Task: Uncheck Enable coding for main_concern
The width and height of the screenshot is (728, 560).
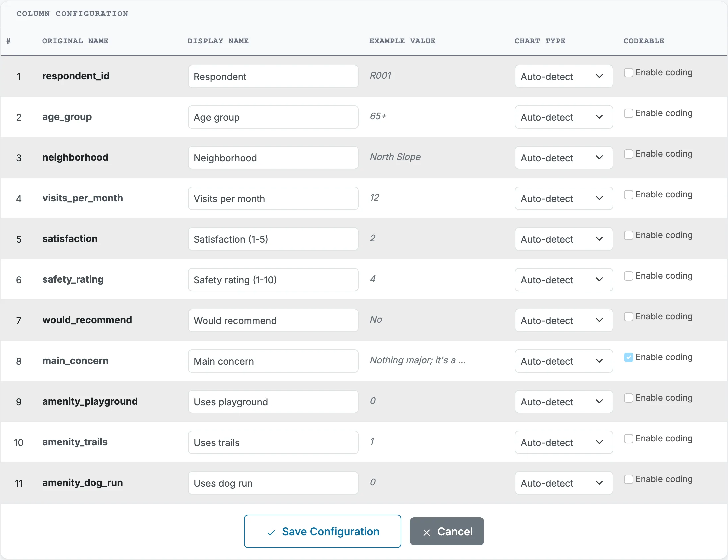Action: click(628, 357)
